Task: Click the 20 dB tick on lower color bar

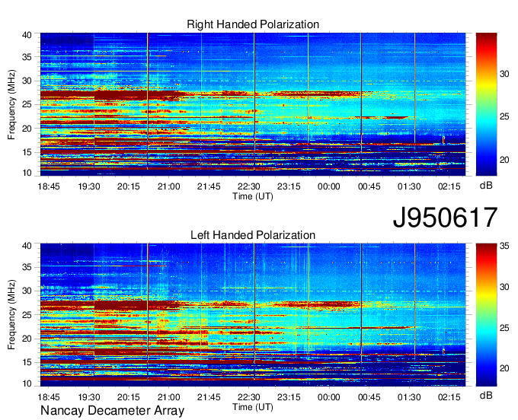Action: click(x=504, y=368)
